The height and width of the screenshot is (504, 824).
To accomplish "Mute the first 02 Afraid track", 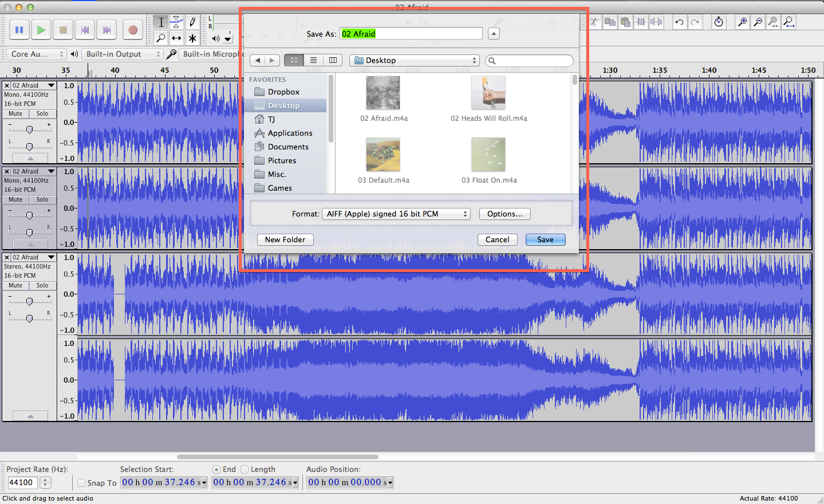I will (x=14, y=113).
